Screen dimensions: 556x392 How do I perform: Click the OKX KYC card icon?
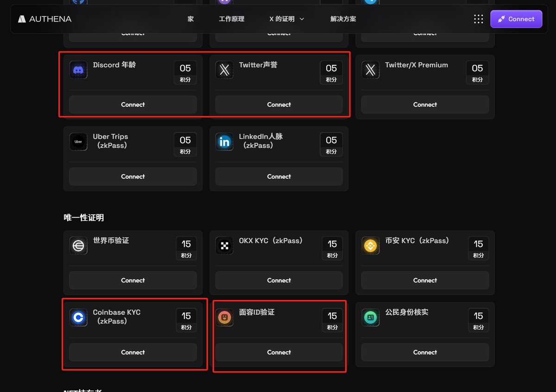coord(224,246)
